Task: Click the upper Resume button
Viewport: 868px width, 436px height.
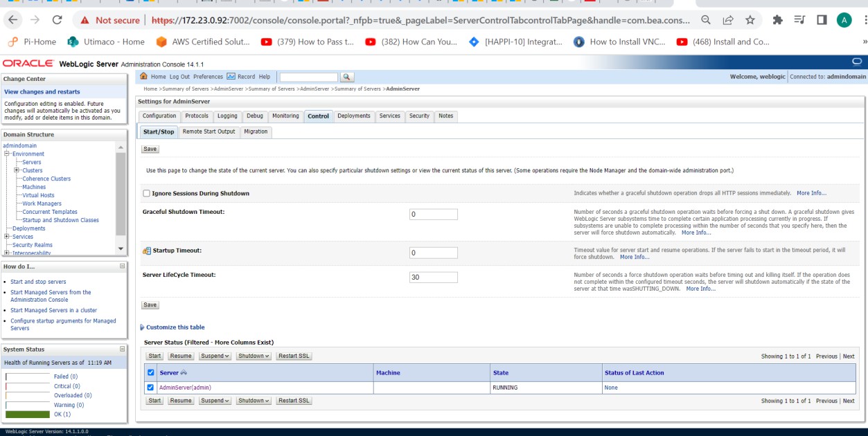Action: point(181,356)
